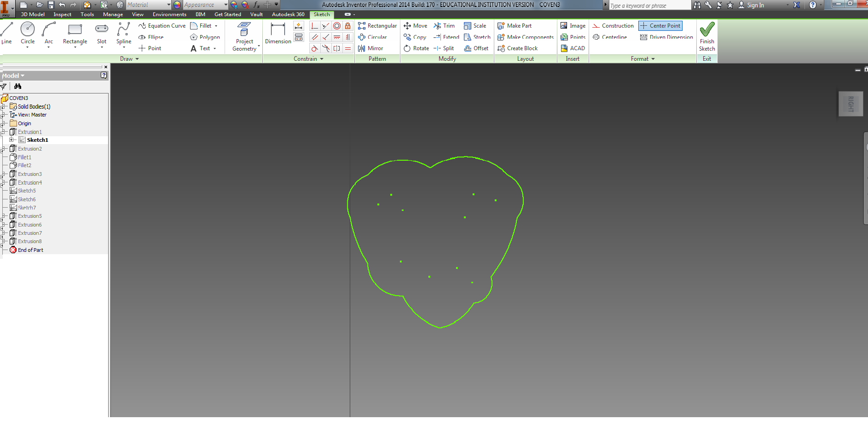Open the browser filter funnel
The height and width of the screenshot is (425, 868).
(4, 86)
